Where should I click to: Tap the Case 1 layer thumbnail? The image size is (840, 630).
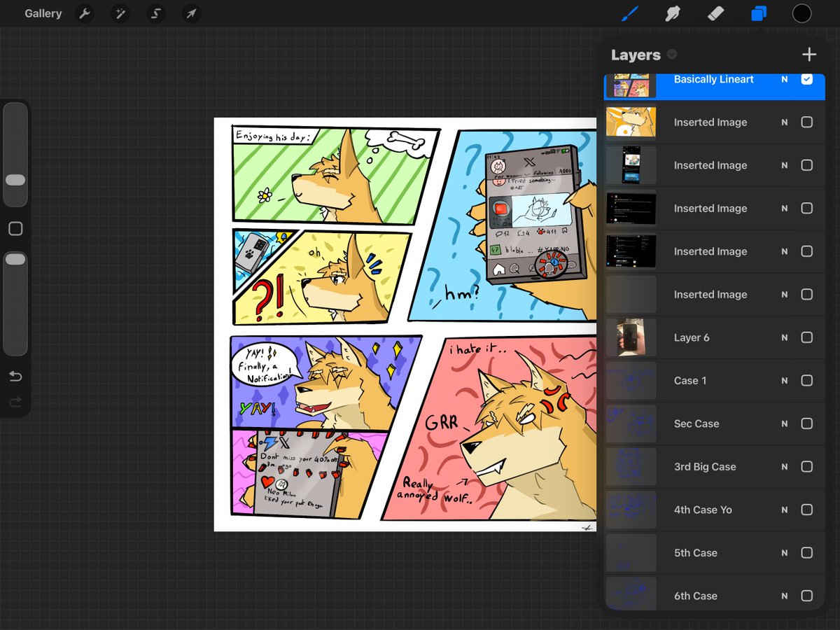coord(631,381)
